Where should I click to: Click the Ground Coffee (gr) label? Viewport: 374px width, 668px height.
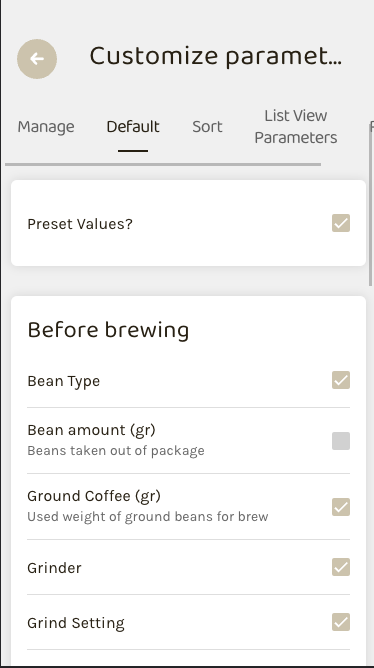tap(94, 496)
